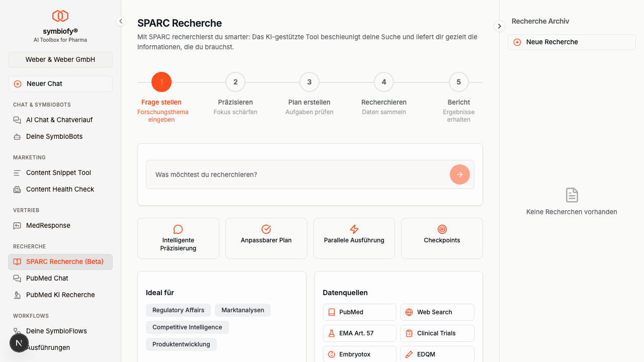Open Deine SymbioFlows workflow list

[x=56, y=331]
